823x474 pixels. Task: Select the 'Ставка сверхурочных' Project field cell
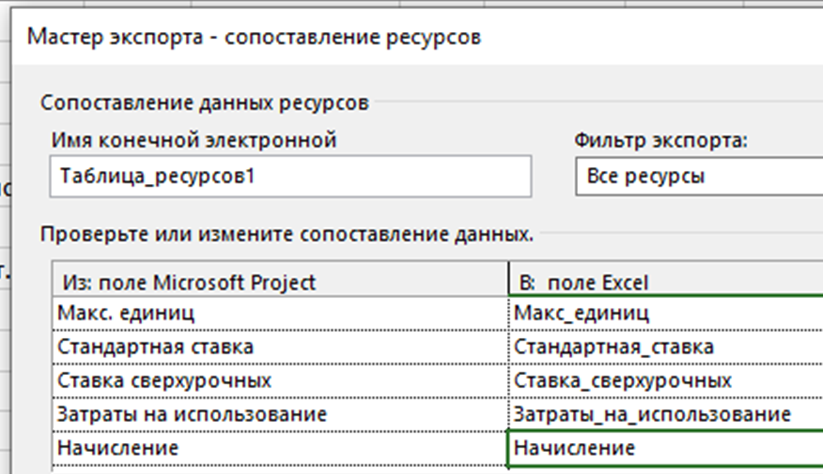280,381
